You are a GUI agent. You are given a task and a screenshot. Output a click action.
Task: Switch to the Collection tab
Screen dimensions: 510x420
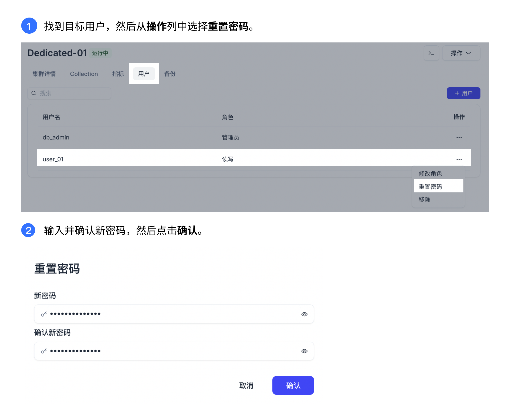point(84,74)
